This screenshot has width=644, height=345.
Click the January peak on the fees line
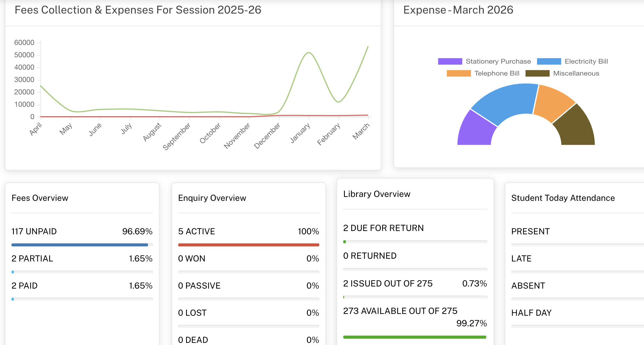pyautogui.click(x=309, y=53)
